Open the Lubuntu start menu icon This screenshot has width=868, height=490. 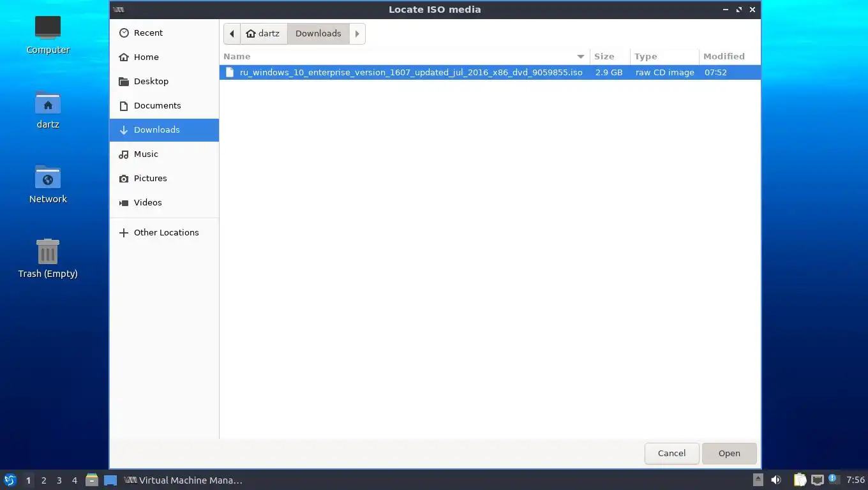(10, 480)
